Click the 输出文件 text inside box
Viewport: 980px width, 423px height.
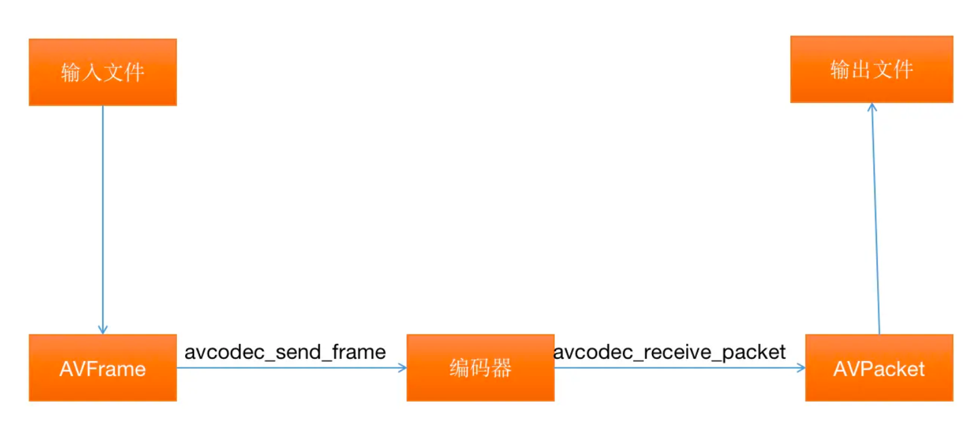coord(872,69)
